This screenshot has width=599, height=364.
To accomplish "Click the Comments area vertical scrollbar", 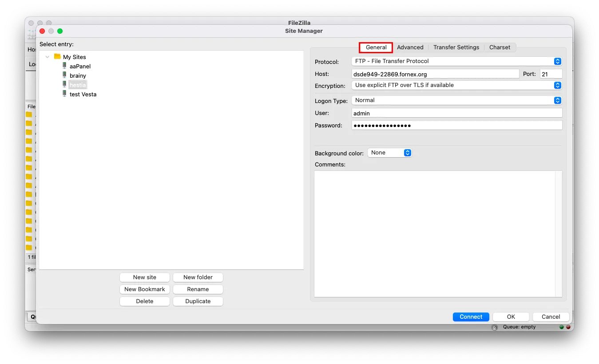I will 559,234.
